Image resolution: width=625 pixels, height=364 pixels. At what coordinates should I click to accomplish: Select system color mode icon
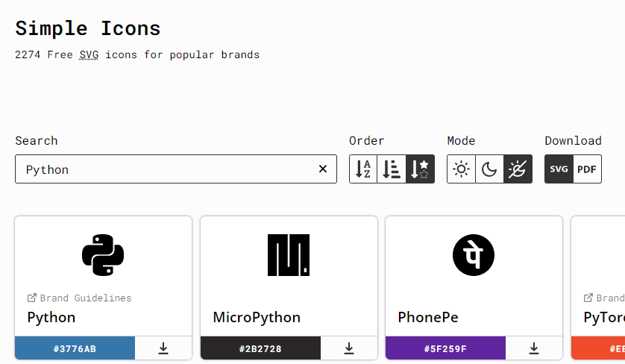(518, 169)
